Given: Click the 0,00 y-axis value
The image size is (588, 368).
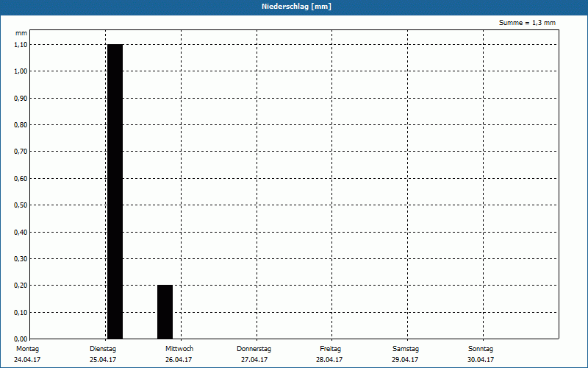Looking at the screenshot, I should tap(21, 339).
